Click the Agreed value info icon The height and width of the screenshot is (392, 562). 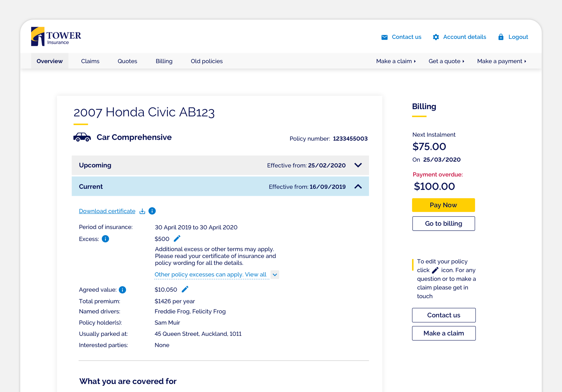[x=123, y=290]
